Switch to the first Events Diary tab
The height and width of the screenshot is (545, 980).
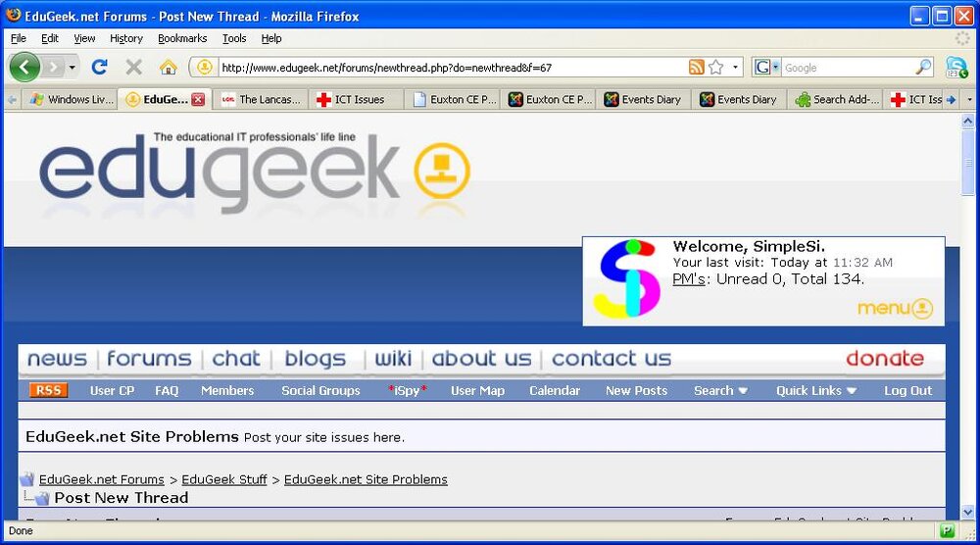tap(644, 99)
